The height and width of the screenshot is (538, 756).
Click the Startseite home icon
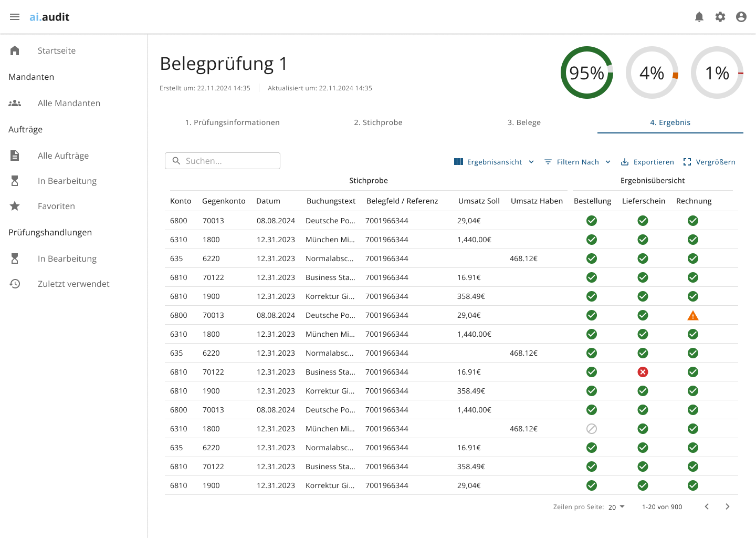coord(15,50)
